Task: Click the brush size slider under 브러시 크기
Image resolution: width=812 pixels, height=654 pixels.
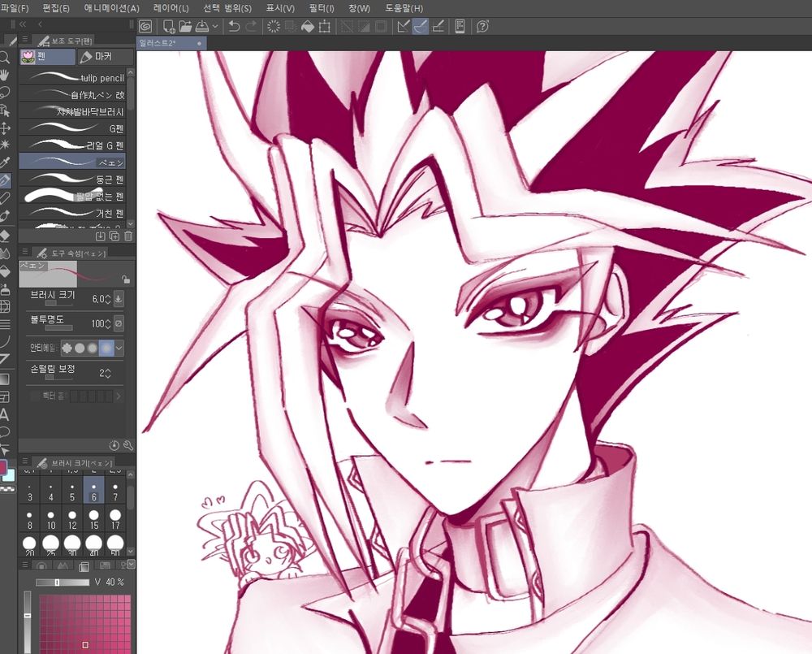Action: 58,303
